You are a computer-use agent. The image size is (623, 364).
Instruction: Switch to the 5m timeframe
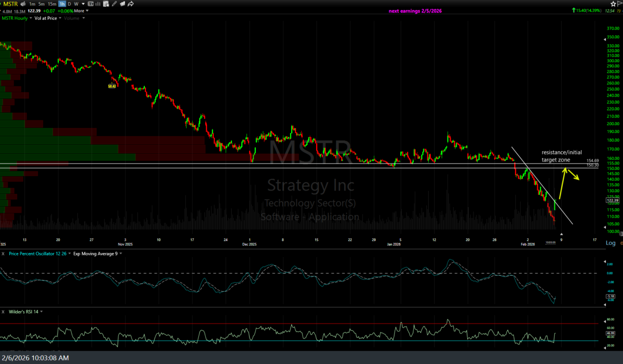(42, 4)
